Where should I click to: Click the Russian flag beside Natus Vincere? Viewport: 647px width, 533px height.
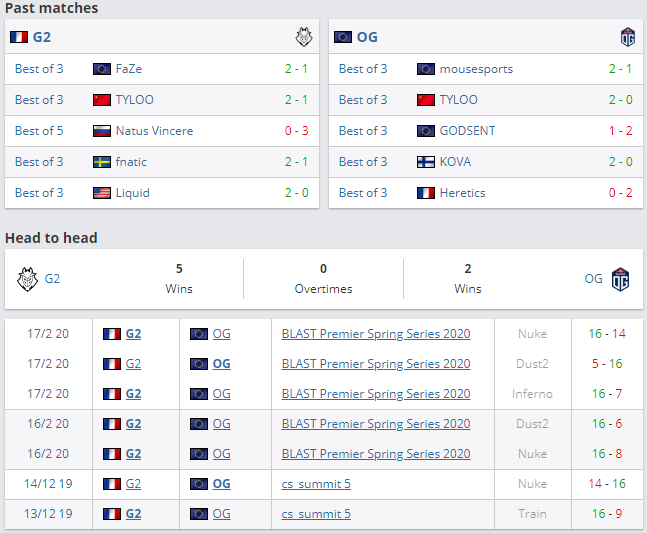[x=101, y=131]
